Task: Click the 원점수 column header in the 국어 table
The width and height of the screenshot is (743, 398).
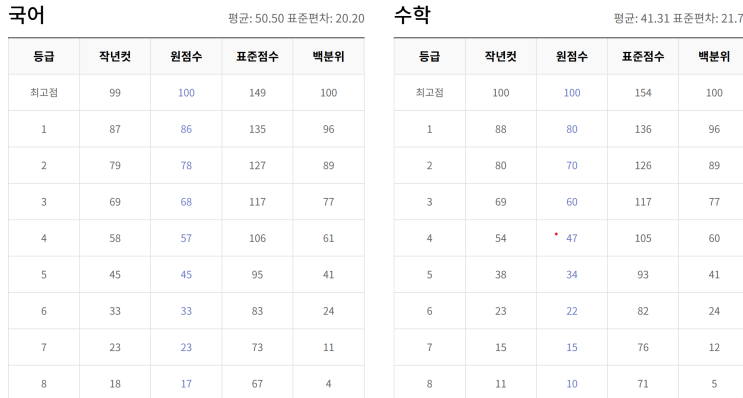Action: pos(186,56)
